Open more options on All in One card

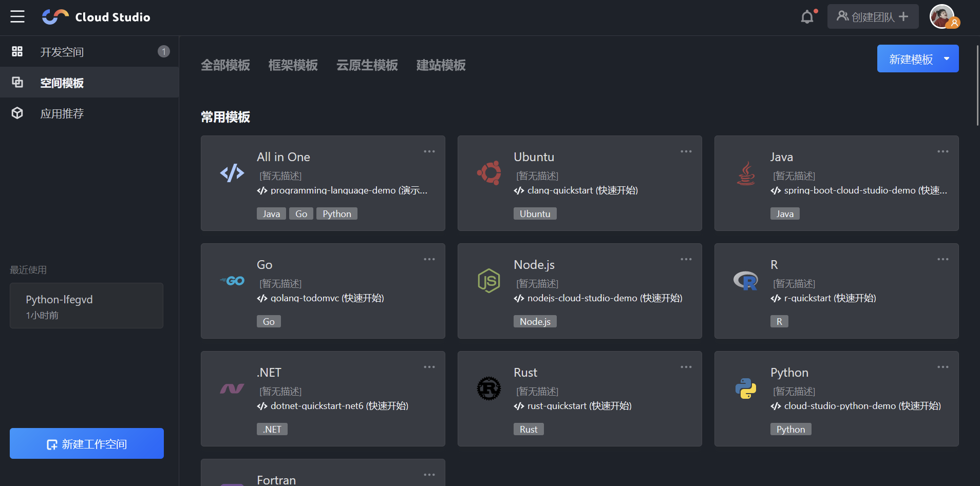coord(429,151)
